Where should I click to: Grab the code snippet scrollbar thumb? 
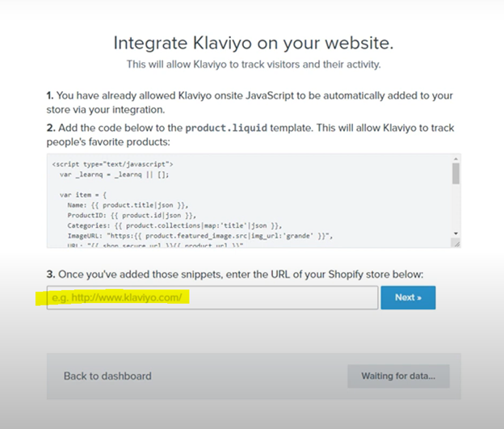[456, 174]
